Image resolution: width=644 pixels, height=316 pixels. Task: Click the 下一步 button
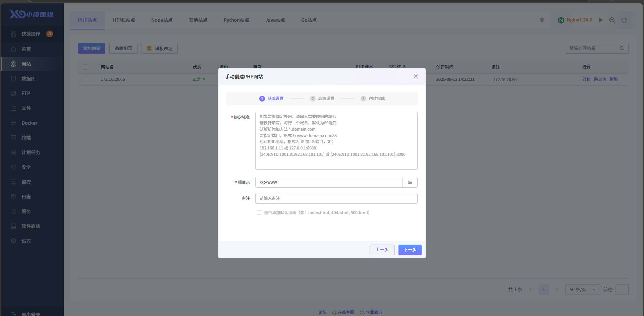(x=410, y=250)
